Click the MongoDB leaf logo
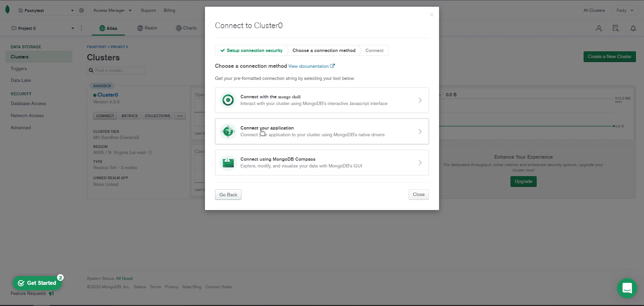Viewport: 644px width, 306px height. (x=7, y=10)
